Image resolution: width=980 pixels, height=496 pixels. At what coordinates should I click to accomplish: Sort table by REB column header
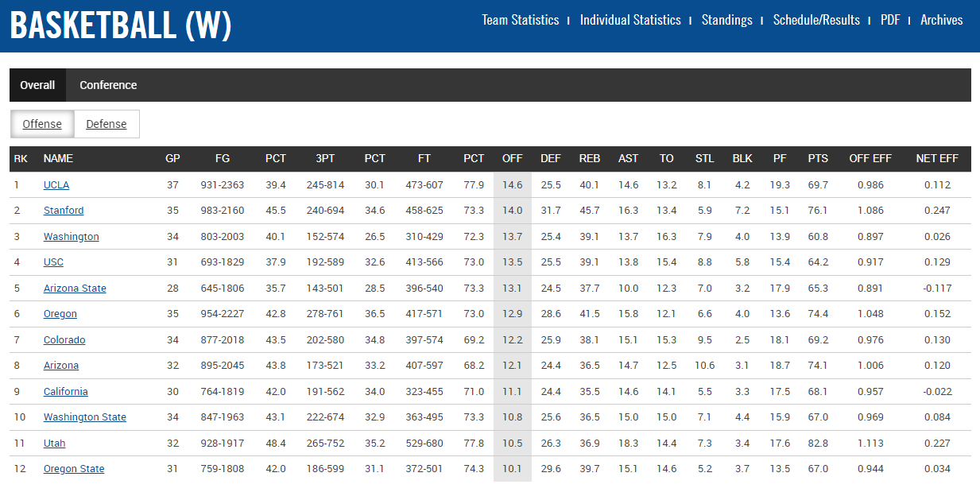(x=590, y=159)
